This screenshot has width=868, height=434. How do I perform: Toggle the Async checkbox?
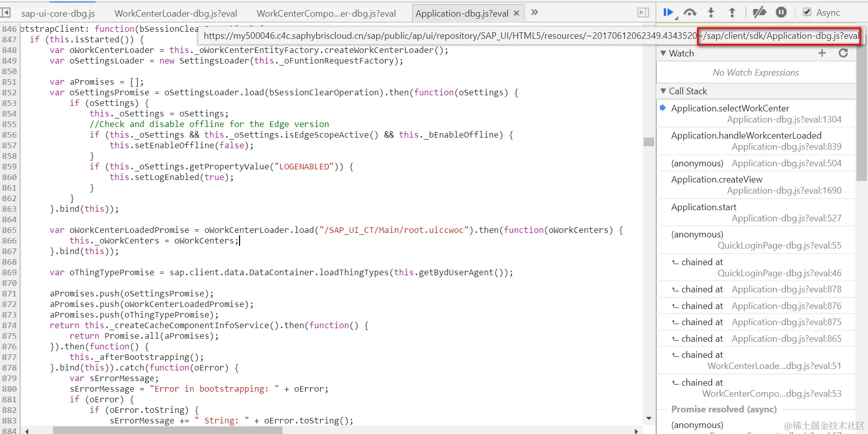[x=807, y=12]
